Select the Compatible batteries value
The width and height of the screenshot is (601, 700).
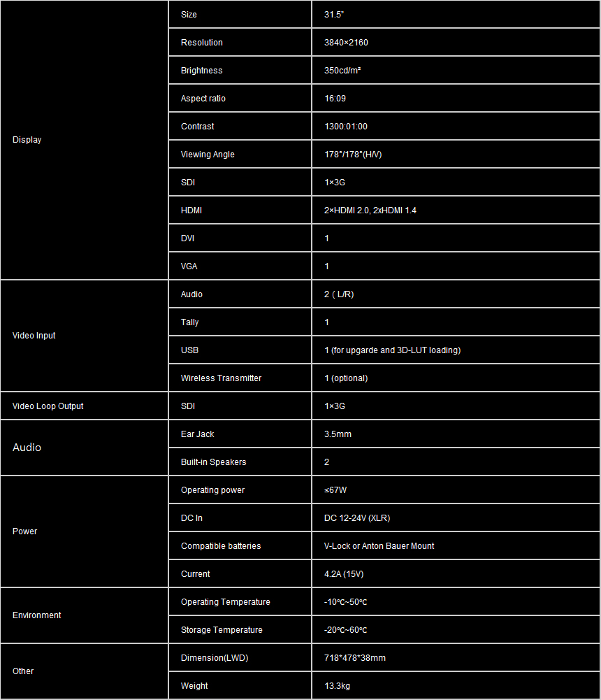(379, 546)
